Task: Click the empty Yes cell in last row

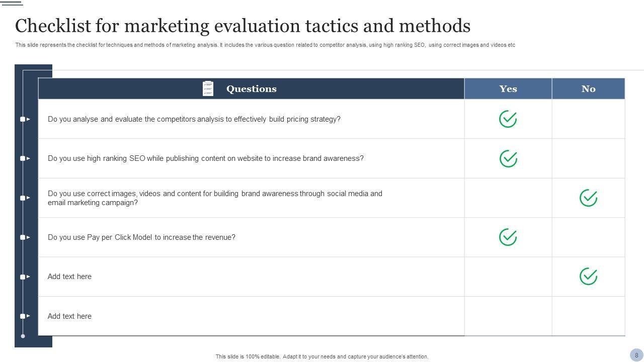Action: [508, 316]
